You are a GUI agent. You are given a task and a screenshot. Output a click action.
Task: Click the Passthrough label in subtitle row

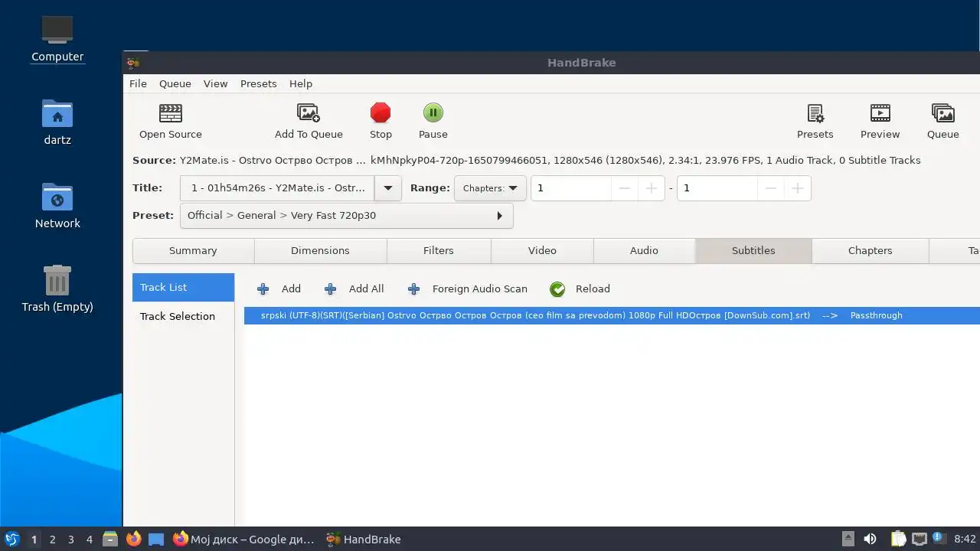coord(876,315)
